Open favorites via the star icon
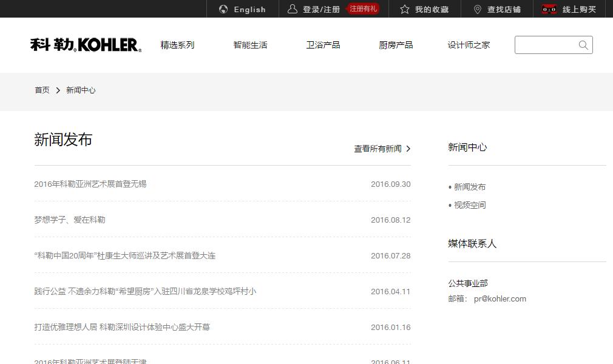The height and width of the screenshot is (364, 613). click(x=404, y=9)
